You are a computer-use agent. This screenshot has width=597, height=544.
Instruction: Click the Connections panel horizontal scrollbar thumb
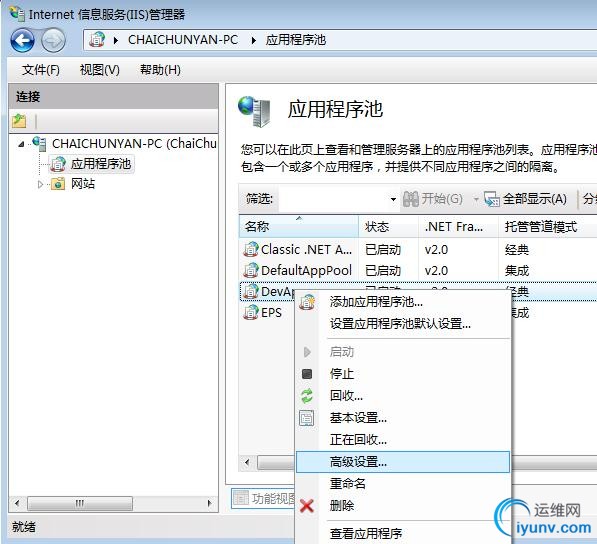pos(80,504)
